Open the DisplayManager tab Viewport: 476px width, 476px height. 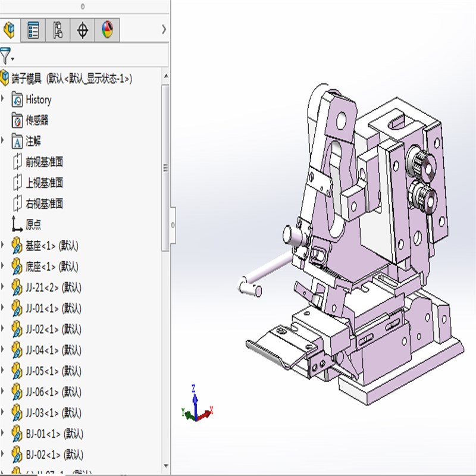(107, 30)
